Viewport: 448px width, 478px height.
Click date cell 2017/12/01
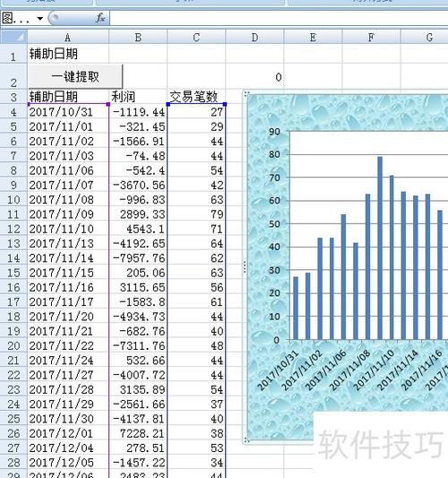pyautogui.click(x=68, y=433)
